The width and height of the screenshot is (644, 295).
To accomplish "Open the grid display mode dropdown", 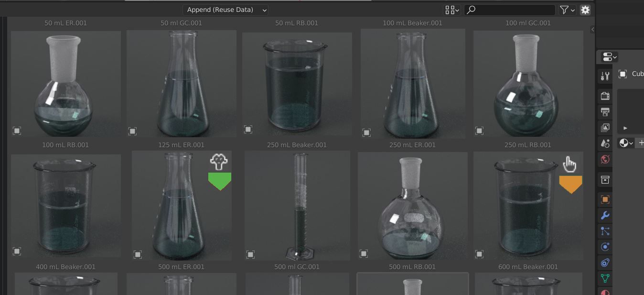I will point(452,10).
